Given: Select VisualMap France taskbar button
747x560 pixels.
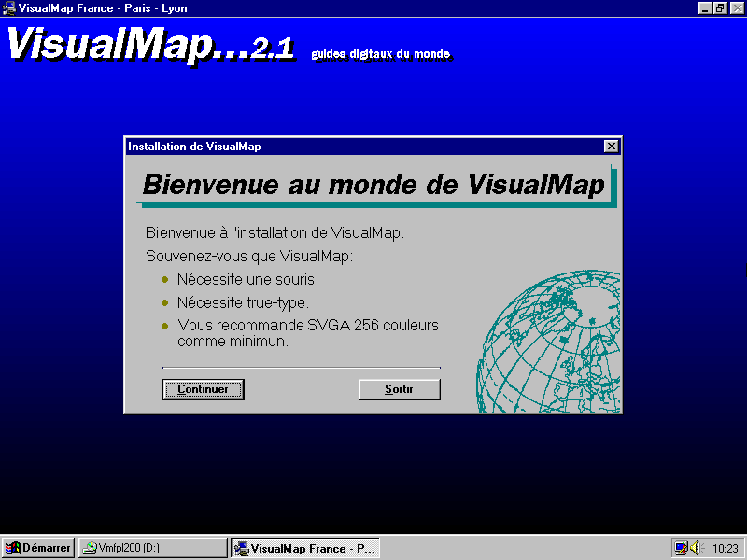Looking at the screenshot, I should point(305,548).
